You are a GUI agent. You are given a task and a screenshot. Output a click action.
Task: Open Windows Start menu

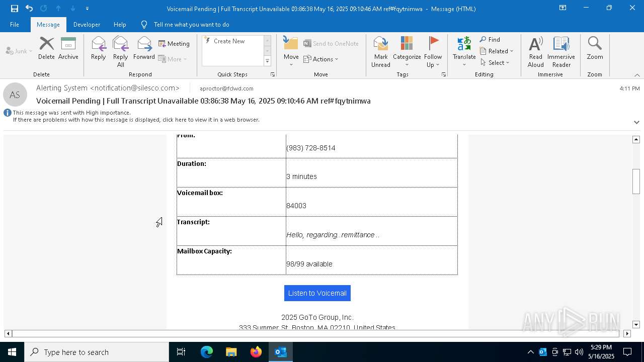[12, 352]
